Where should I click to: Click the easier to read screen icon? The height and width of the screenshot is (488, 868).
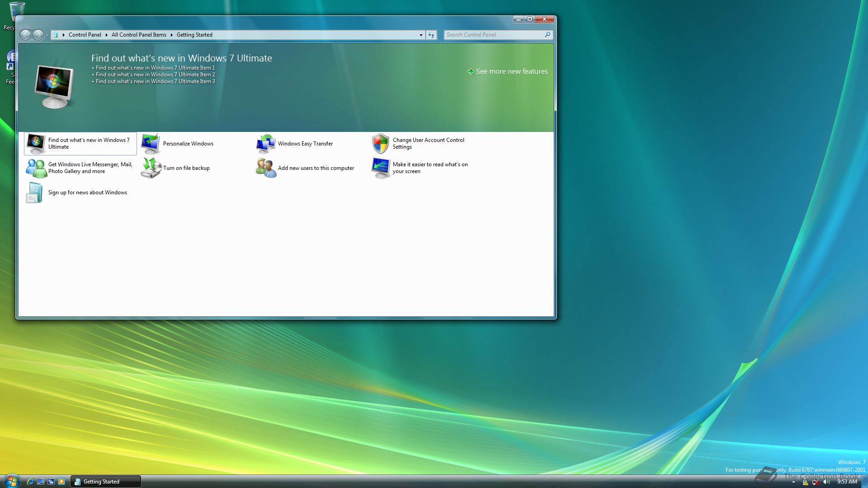381,168
